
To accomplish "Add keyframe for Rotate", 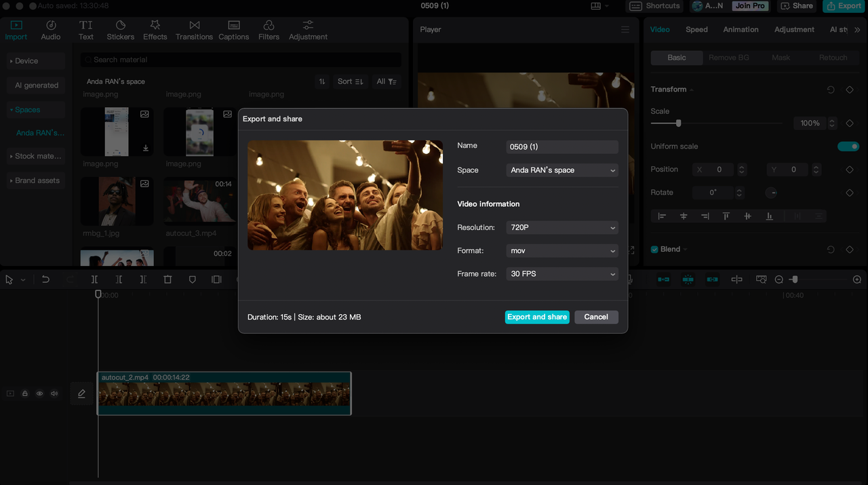I will point(850,193).
